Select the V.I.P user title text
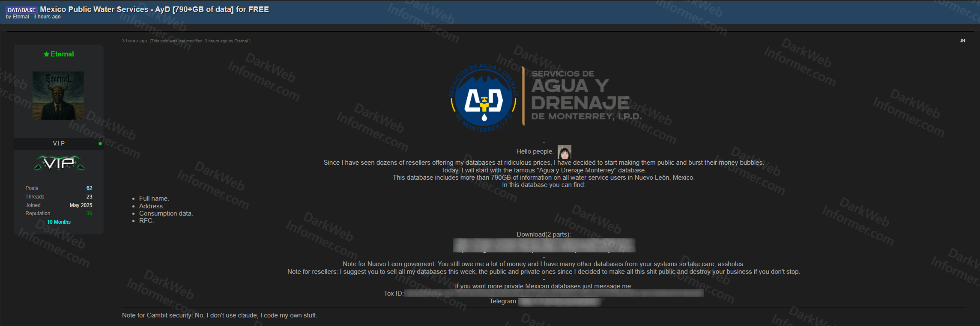980x326 pixels. [59, 143]
